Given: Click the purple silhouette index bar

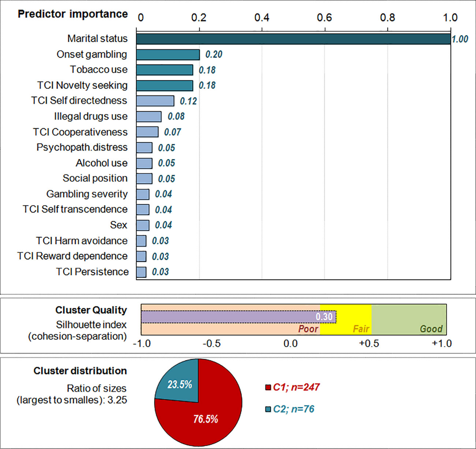Looking at the screenshot, I should tap(239, 317).
